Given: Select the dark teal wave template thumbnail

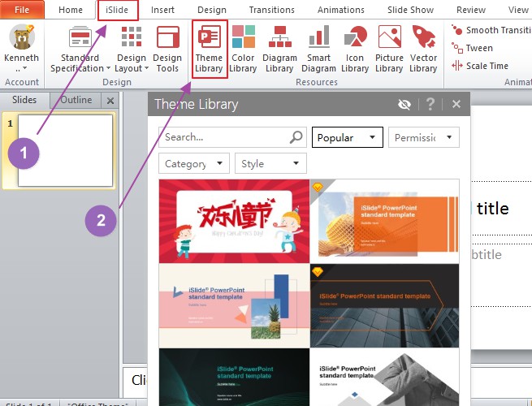Looking at the screenshot, I should [234, 377].
